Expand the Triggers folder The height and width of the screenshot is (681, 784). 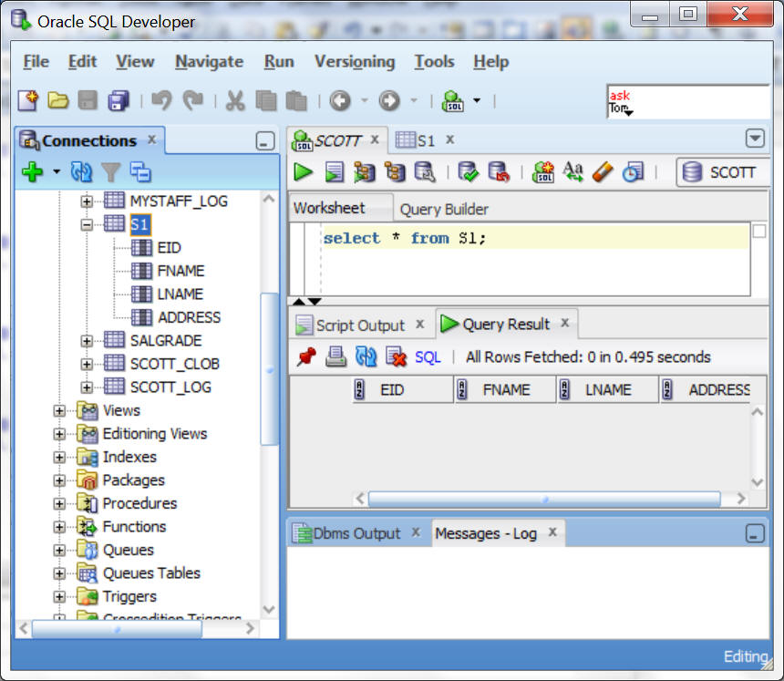(x=59, y=597)
